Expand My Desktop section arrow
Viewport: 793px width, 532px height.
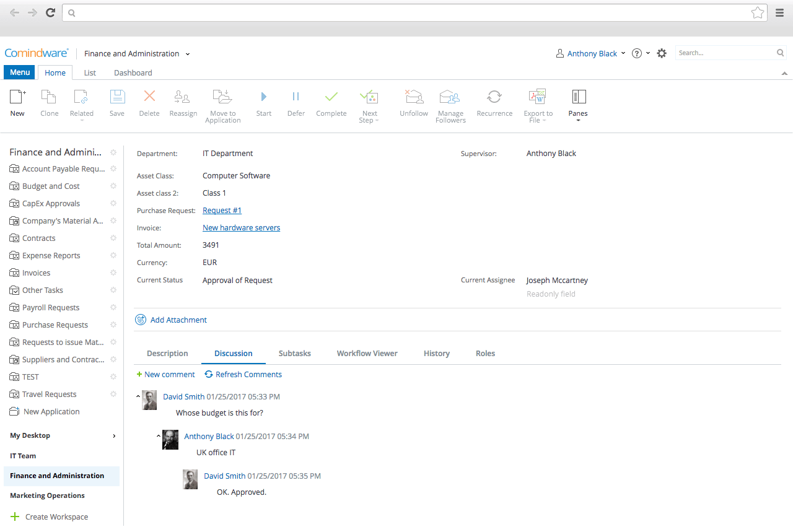(114, 436)
